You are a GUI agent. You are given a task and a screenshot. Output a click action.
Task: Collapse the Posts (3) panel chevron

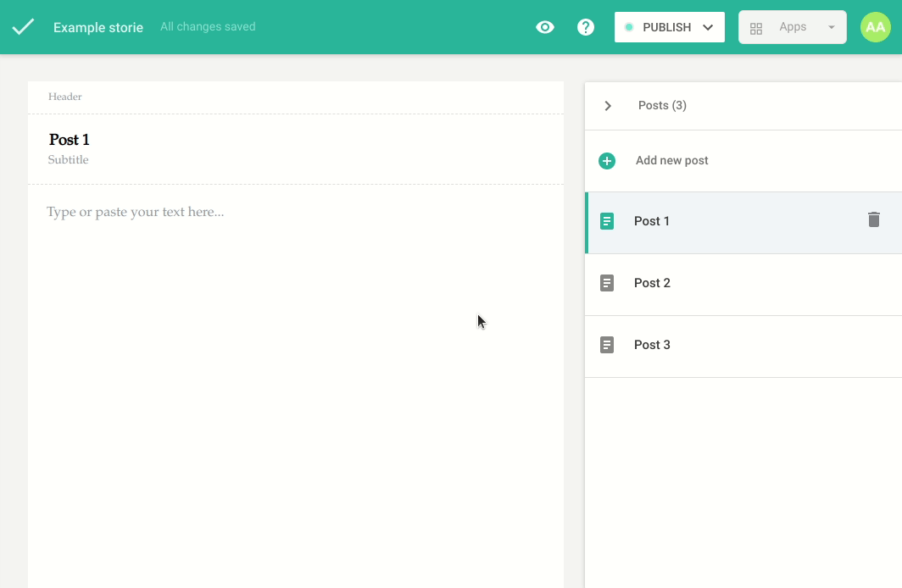point(608,106)
